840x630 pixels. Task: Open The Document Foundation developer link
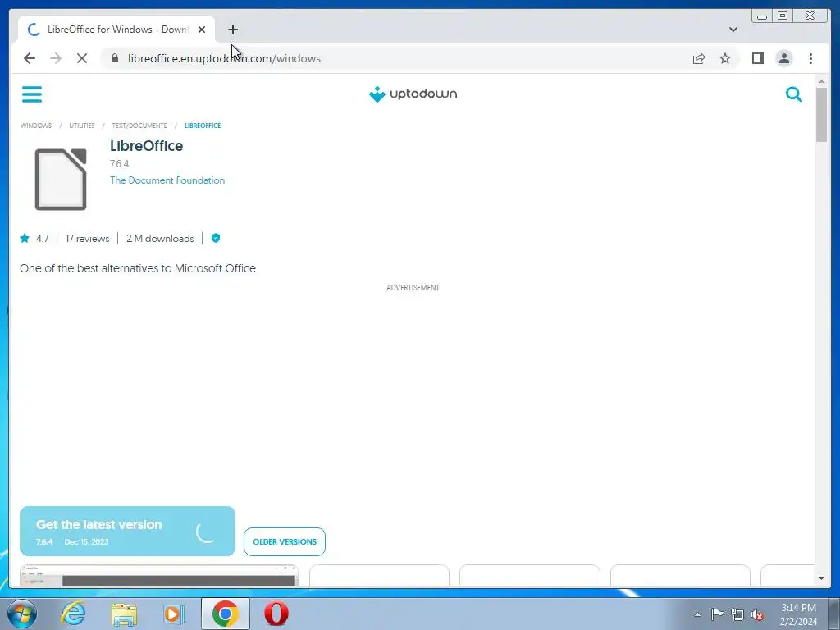[x=167, y=180]
